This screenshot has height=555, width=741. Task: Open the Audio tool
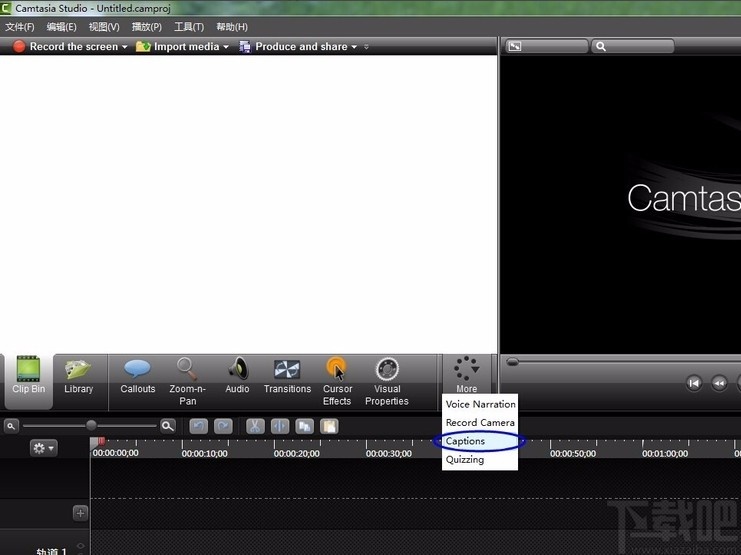[x=237, y=376]
